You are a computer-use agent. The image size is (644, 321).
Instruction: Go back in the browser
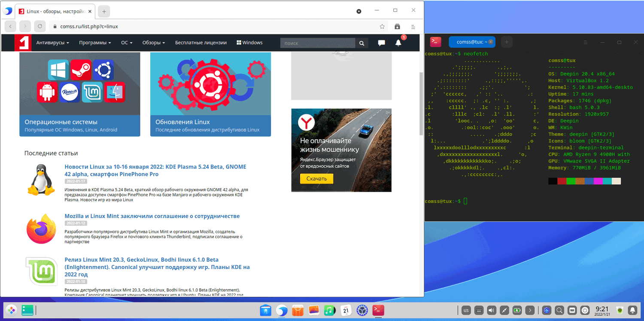[10, 26]
